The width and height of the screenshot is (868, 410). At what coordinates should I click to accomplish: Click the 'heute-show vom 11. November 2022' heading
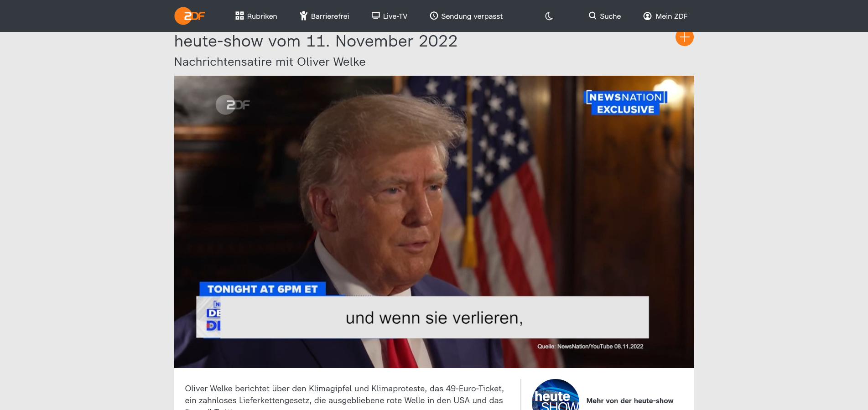pyautogui.click(x=316, y=42)
